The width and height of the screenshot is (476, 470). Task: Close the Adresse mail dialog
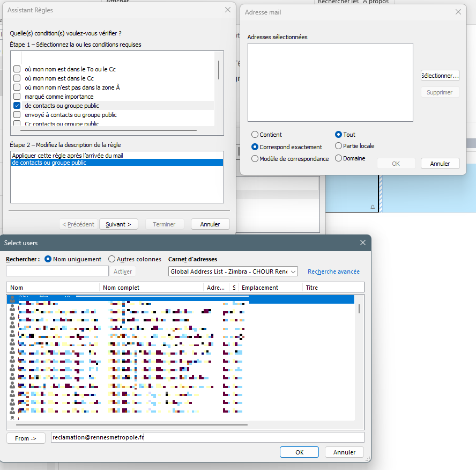(458, 12)
